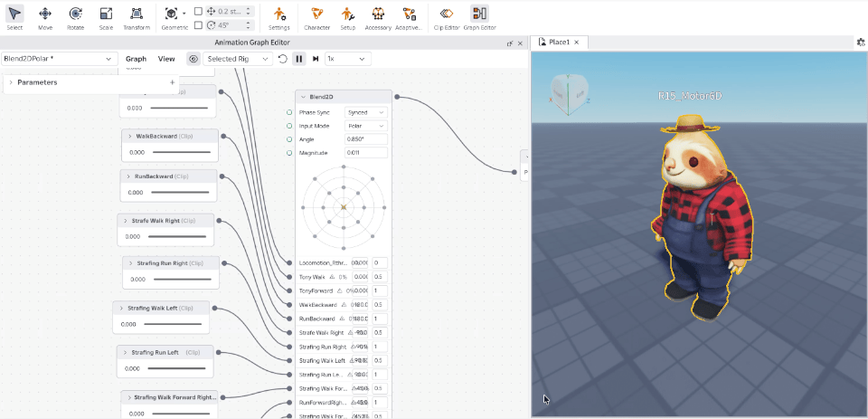Undock the Animation Graph Editor panel
The image size is (868, 419).
point(510,43)
